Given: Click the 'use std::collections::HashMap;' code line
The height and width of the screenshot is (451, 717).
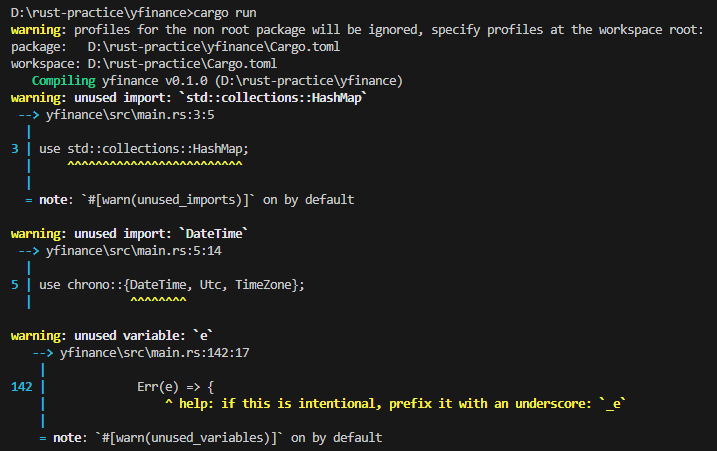Looking at the screenshot, I should (144, 149).
